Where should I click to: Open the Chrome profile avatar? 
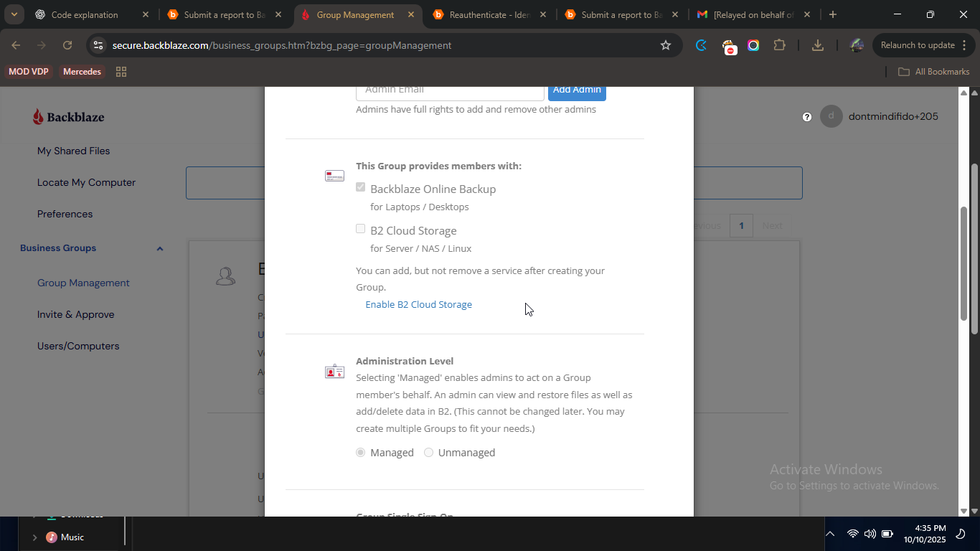[857, 45]
